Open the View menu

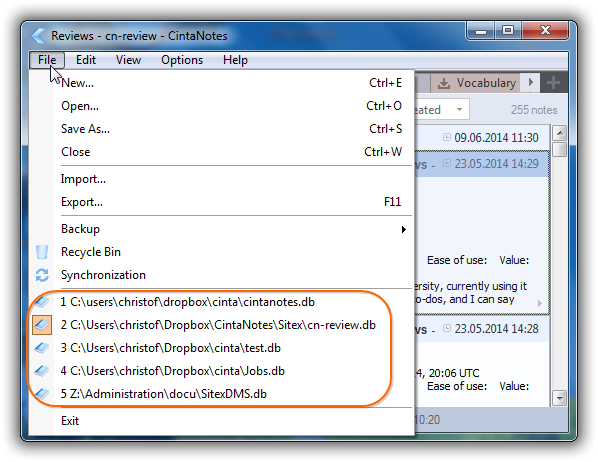(129, 60)
